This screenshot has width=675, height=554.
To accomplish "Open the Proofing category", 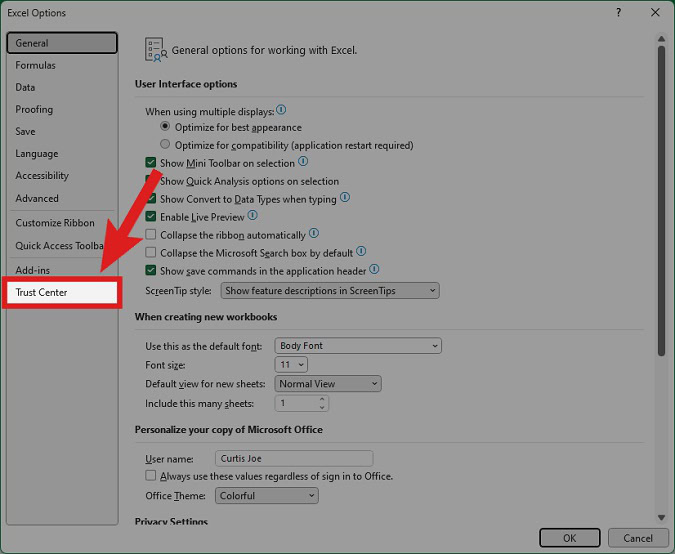I will tap(62, 109).
